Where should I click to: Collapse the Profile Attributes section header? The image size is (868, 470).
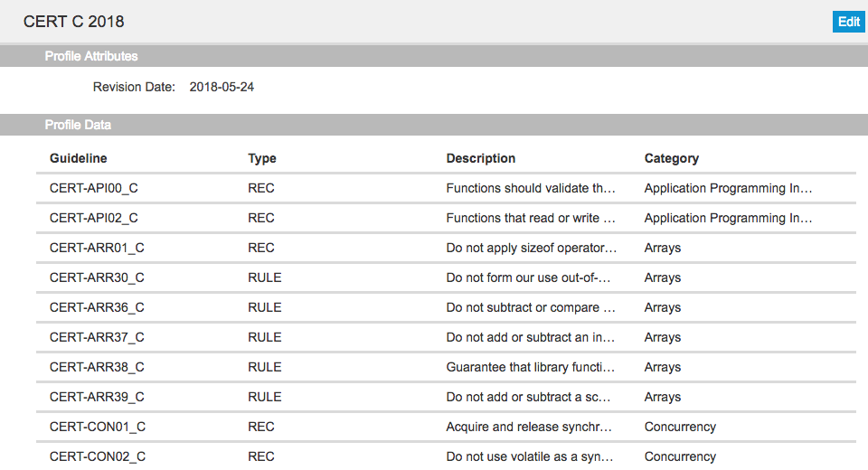[x=434, y=56]
